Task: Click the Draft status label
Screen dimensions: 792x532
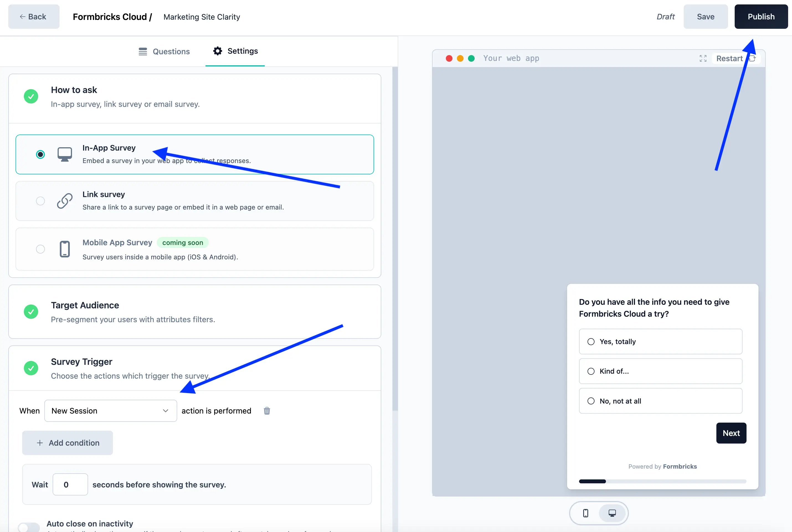Action: point(665,17)
